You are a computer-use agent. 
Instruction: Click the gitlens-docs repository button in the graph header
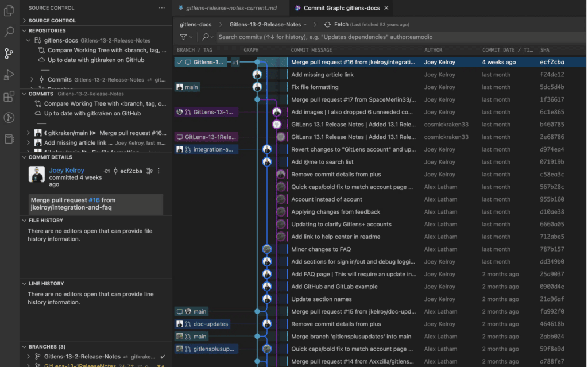coord(196,24)
